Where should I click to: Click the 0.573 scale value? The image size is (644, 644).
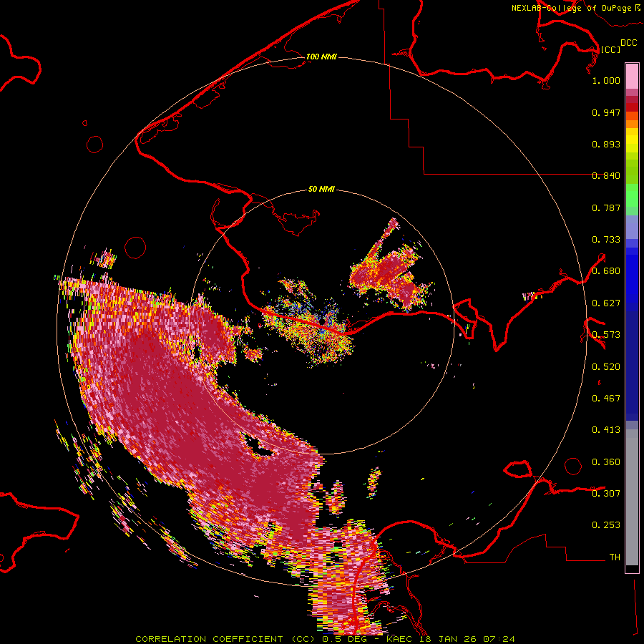tap(606, 335)
